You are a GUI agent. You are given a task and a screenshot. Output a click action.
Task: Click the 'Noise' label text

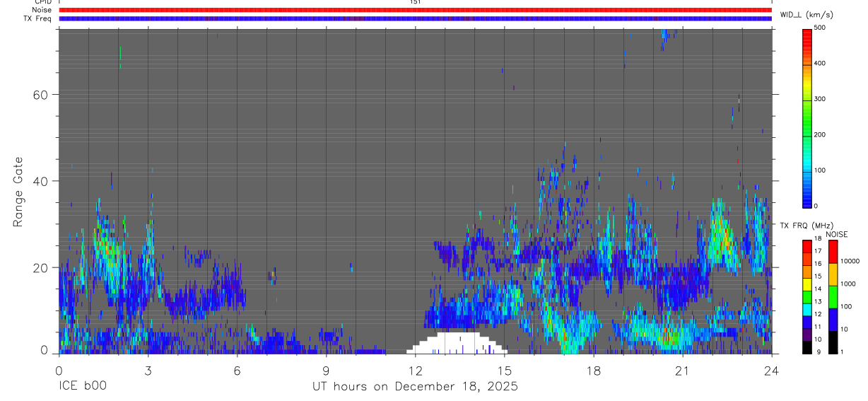click(x=42, y=10)
